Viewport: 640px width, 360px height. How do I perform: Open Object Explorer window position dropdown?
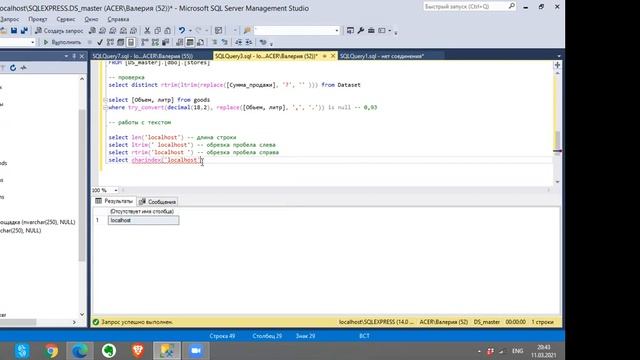[66, 56]
